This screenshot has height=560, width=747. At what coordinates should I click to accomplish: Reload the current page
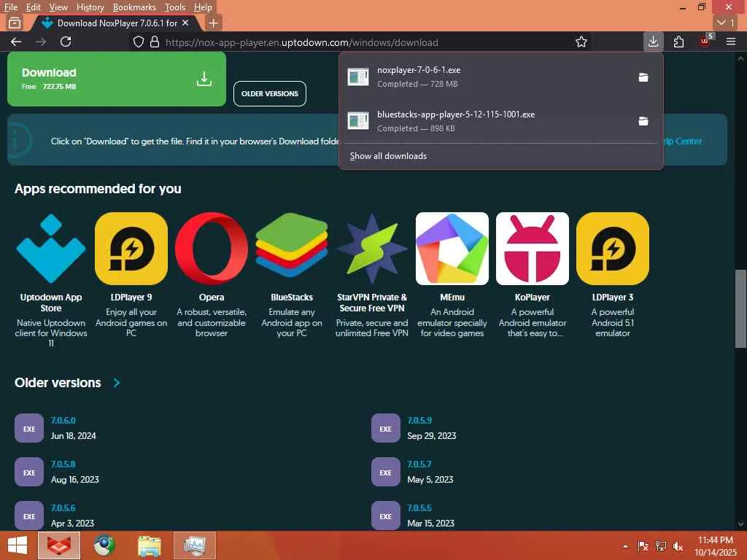[66, 42]
